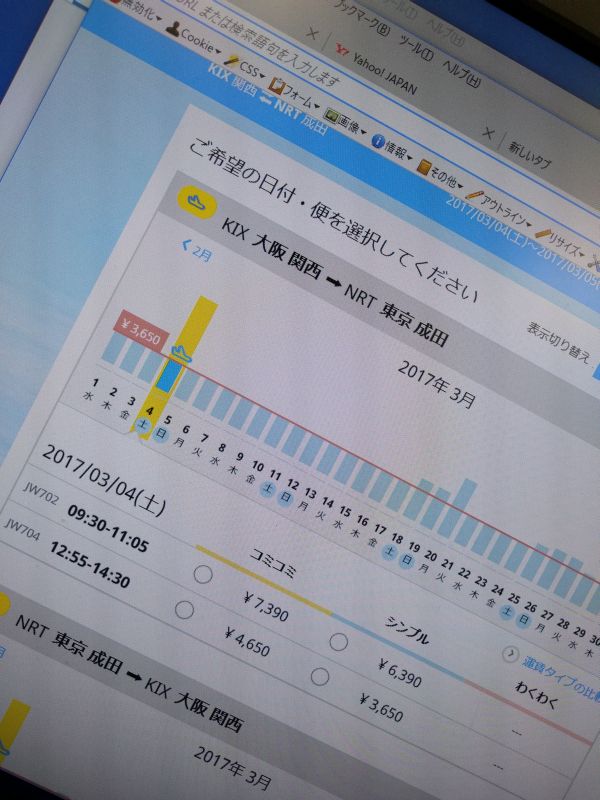Click the small airplane marker above March 4 bar
The width and height of the screenshot is (600, 800).
[182, 353]
